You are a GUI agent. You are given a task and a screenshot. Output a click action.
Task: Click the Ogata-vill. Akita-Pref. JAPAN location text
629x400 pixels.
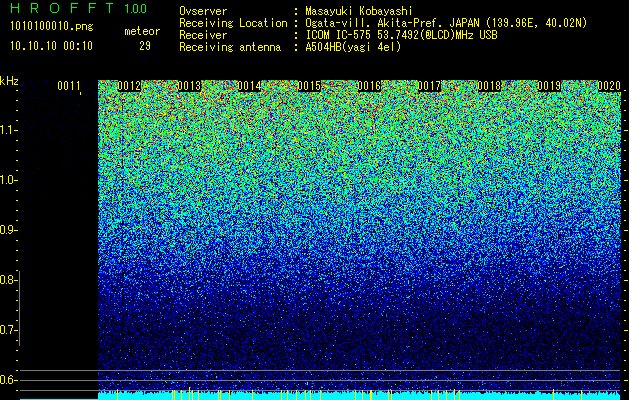pos(446,23)
